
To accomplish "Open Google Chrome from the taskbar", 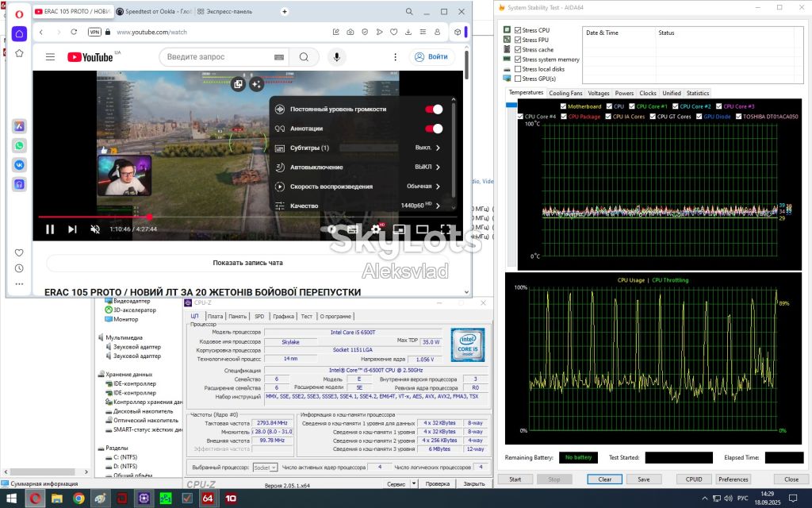I will point(79,498).
